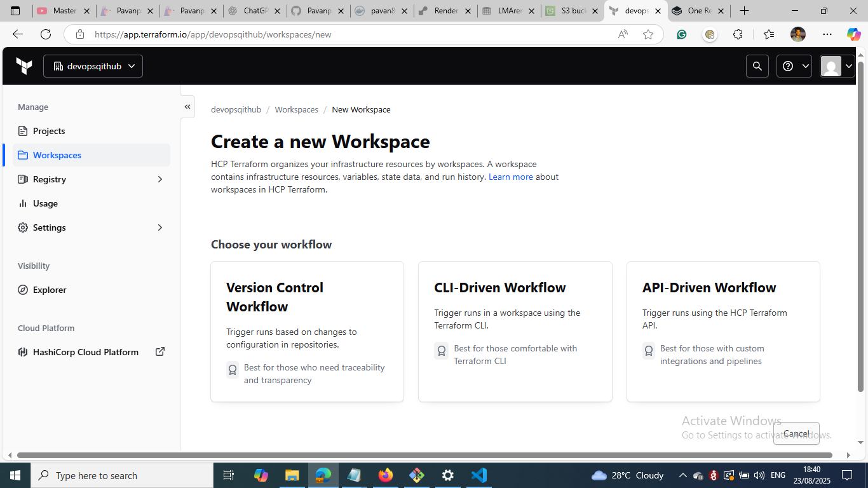868x488 pixels.
Task: Collapse the sidebar with double-chevron icon
Action: pyautogui.click(x=187, y=107)
